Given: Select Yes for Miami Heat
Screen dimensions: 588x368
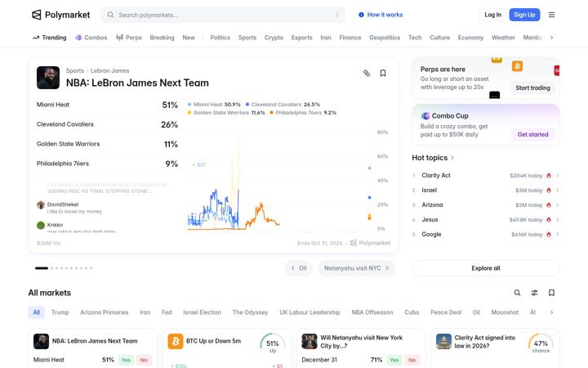Looking at the screenshot, I should 126,360.
